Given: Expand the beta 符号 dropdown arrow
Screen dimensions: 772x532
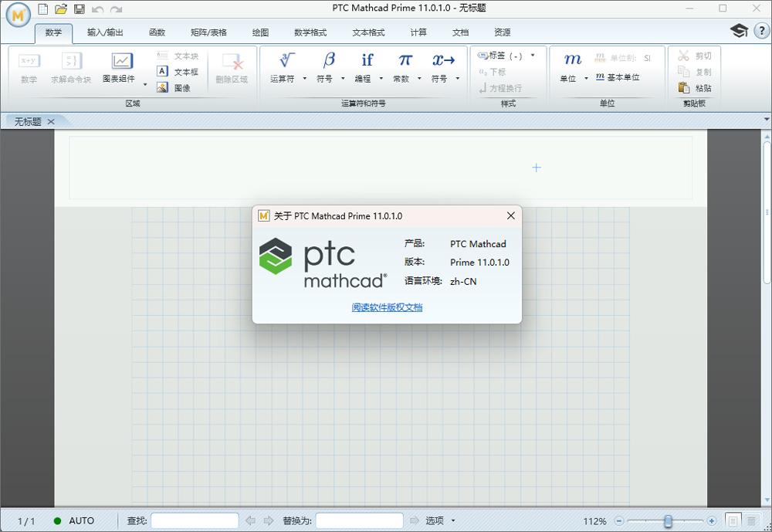Looking at the screenshot, I should [343, 78].
